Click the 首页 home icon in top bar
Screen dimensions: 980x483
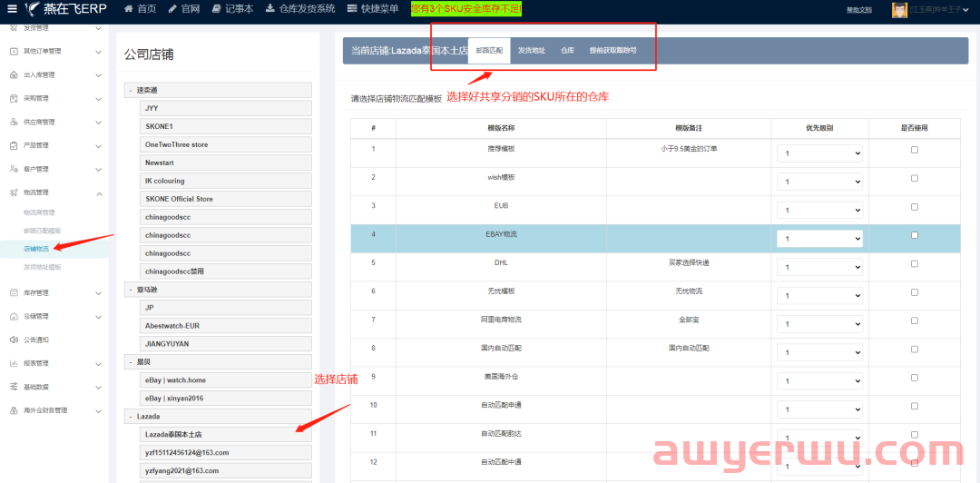[x=129, y=9]
